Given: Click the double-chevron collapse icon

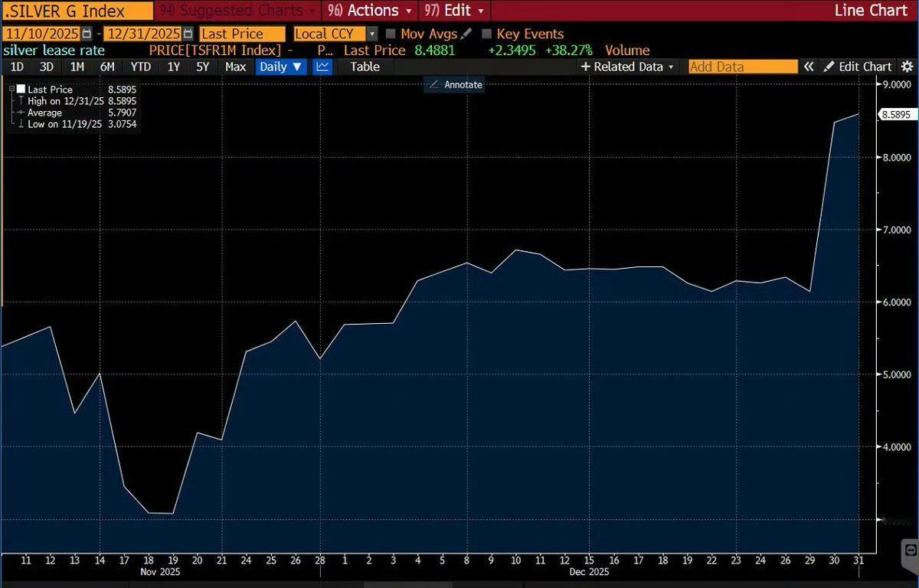Looking at the screenshot, I should (x=808, y=67).
